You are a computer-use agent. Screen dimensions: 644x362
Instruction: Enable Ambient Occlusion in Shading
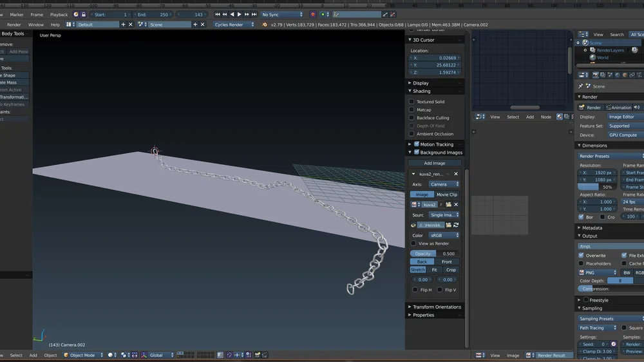[412, 134]
